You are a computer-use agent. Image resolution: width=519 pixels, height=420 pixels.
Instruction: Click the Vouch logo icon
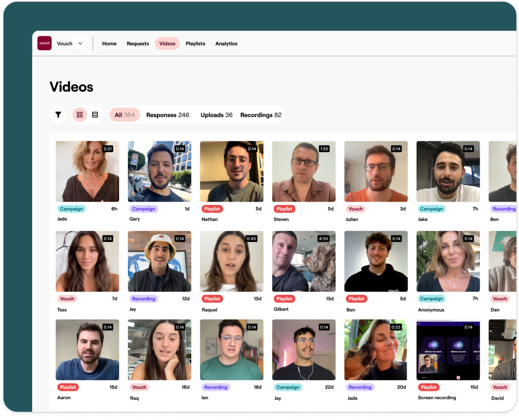44,43
